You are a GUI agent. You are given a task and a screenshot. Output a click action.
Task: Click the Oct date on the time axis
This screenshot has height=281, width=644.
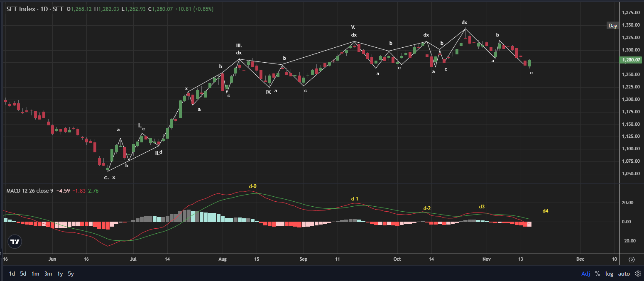click(x=397, y=259)
